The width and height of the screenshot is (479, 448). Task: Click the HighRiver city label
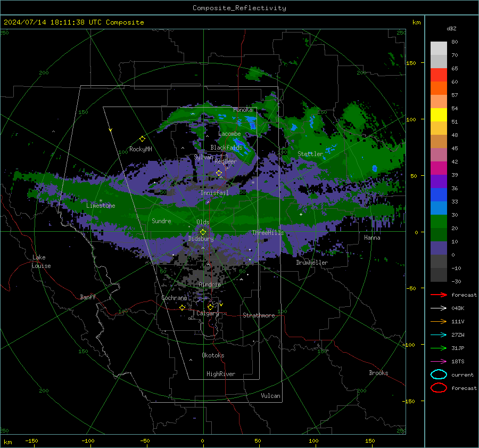tap(221, 374)
